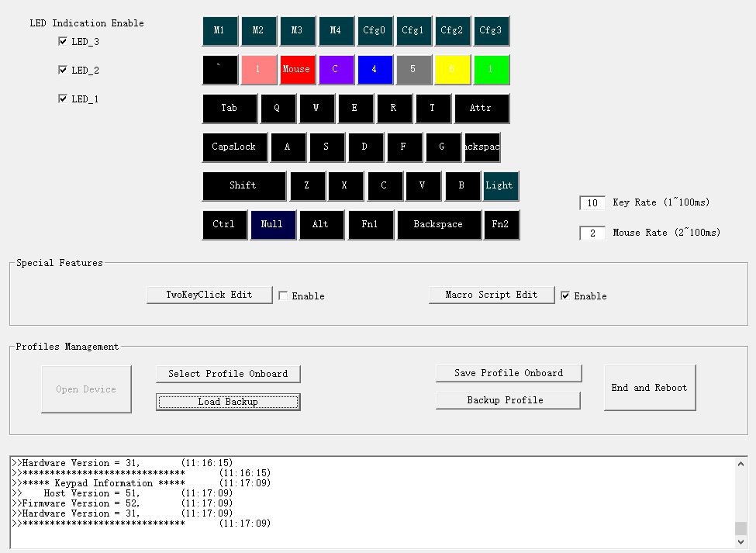The width and height of the screenshot is (756, 553).
Task: Open the Macro Script Edit dialog
Action: (x=492, y=295)
